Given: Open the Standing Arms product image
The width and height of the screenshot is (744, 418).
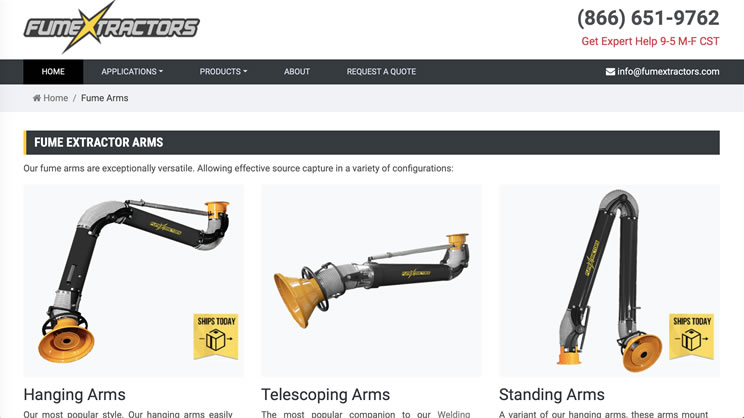Looking at the screenshot, I should click(609, 280).
